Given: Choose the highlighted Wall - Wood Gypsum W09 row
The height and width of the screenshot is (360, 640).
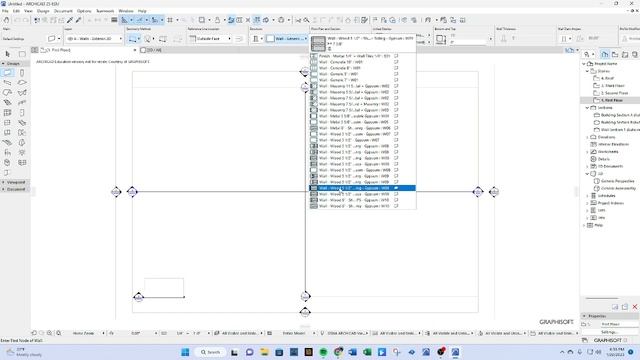Looking at the screenshot, I should point(362,188).
